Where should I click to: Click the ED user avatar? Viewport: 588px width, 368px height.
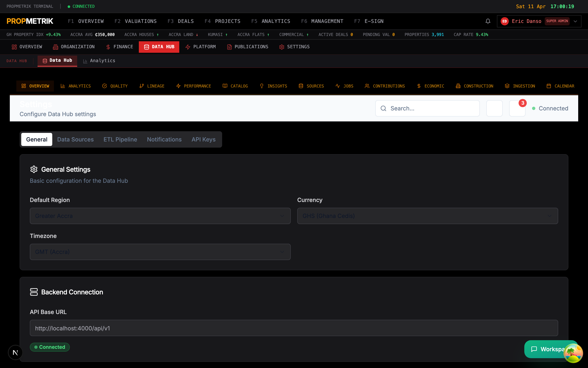(x=504, y=21)
